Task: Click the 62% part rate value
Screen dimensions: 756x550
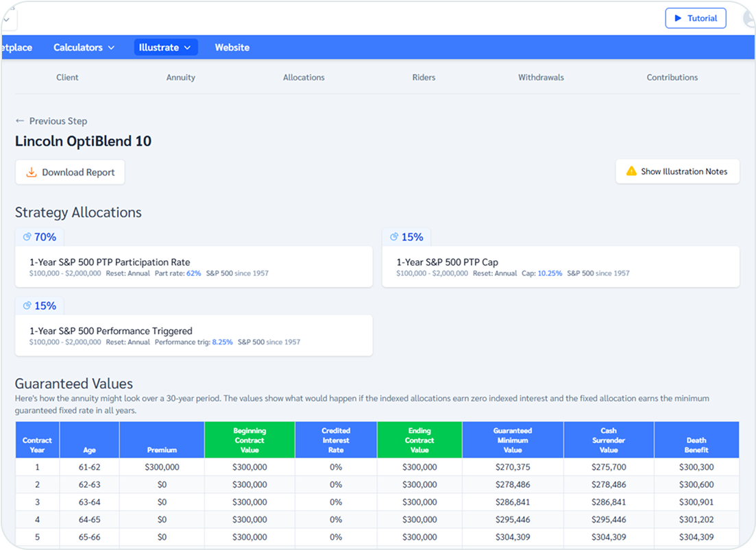Action: coord(194,273)
